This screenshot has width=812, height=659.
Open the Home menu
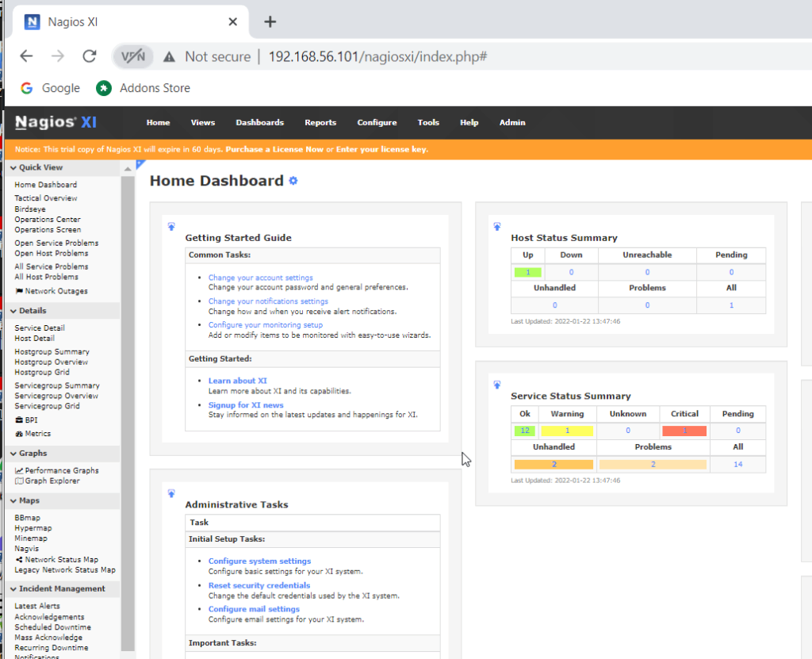158,123
